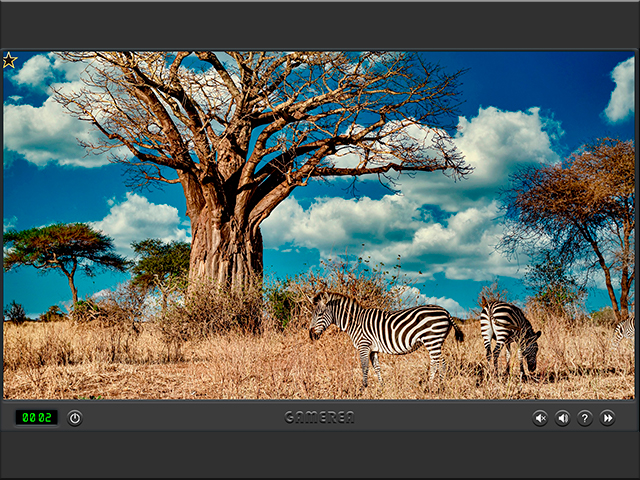
Task: Click the gold star icon
Action: (10, 61)
